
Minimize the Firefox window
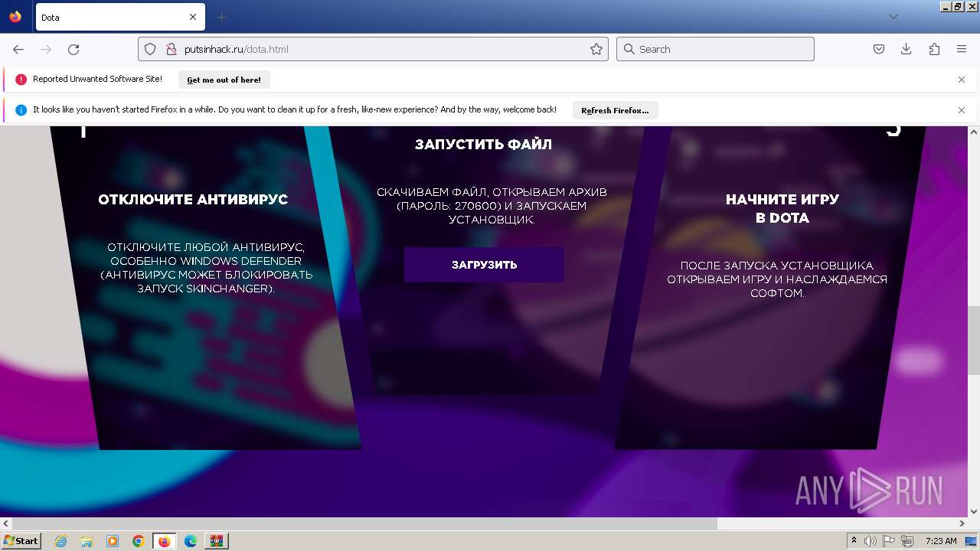click(x=946, y=6)
